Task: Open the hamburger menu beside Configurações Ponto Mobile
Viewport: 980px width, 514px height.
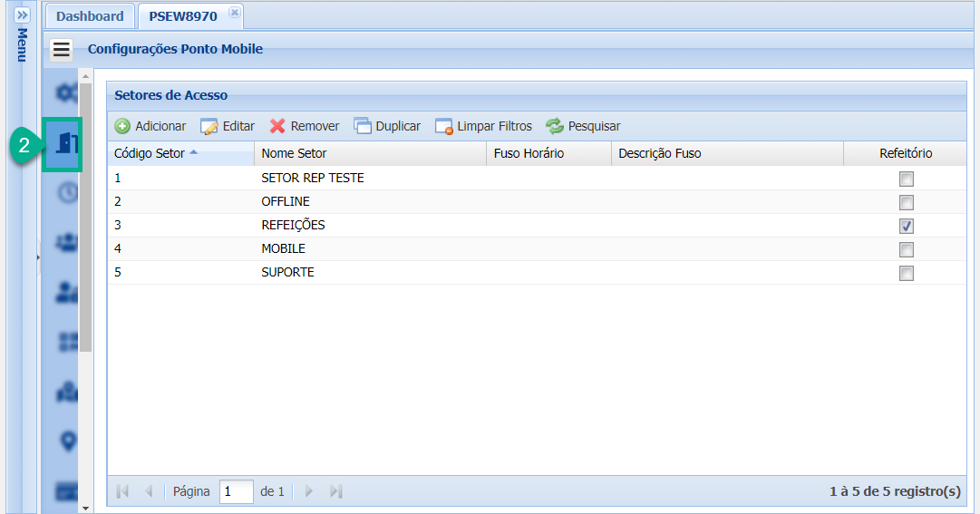Action: [62, 49]
